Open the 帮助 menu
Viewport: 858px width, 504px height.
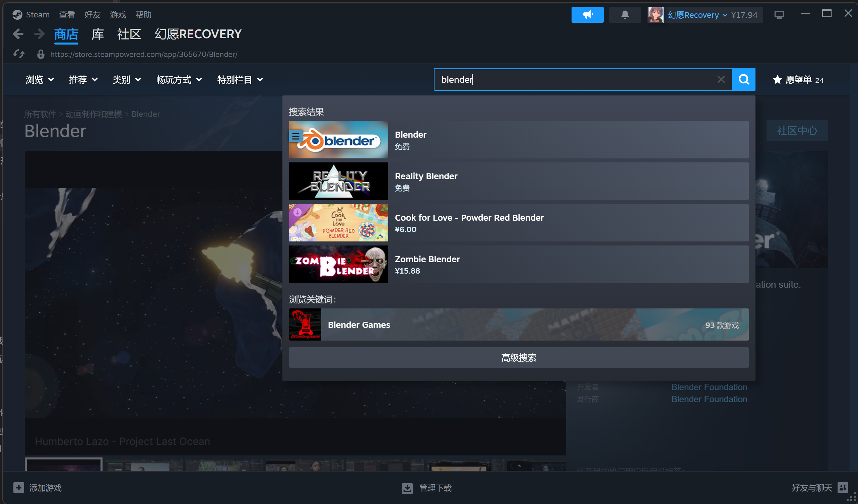pyautogui.click(x=143, y=15)
